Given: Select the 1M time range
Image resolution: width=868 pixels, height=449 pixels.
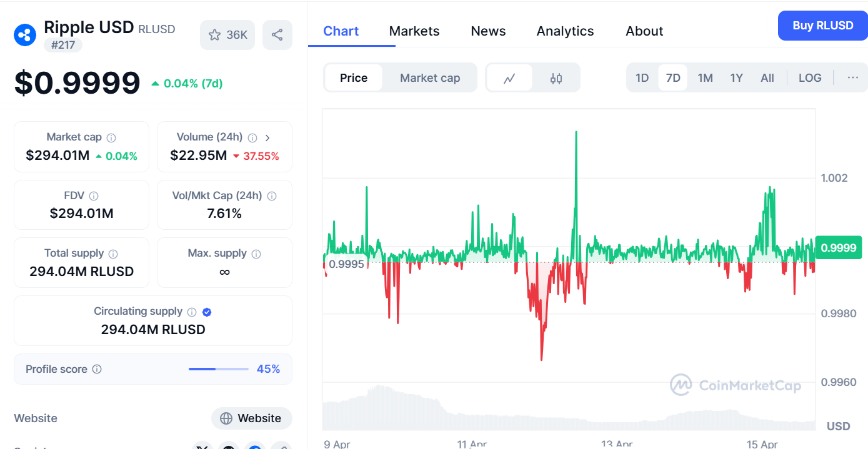Looking at the screenshot, I should [x=705, y=78].
